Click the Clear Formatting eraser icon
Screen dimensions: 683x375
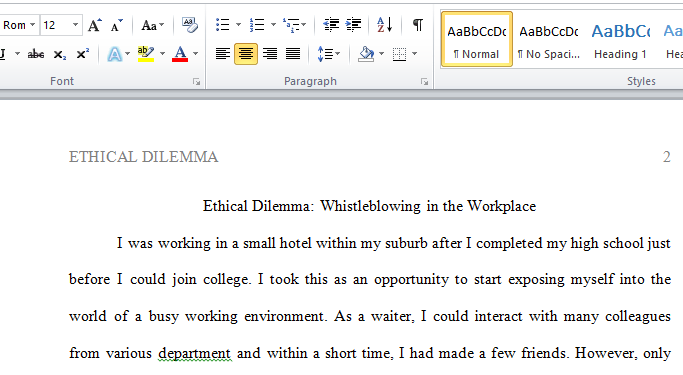190,25
